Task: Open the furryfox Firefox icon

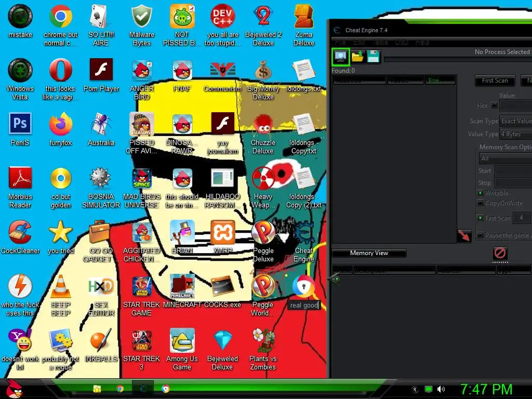Action: [61, 125]
